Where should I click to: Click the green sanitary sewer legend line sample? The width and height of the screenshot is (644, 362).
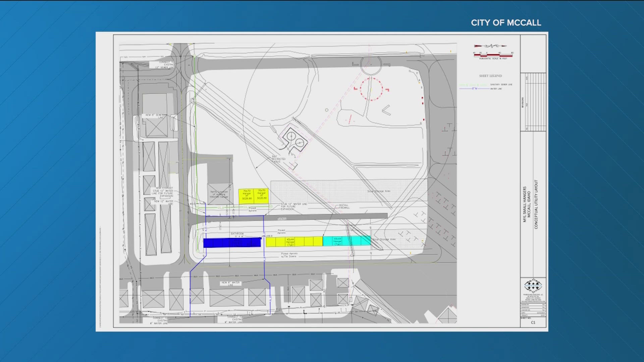(x=474, y=85)
